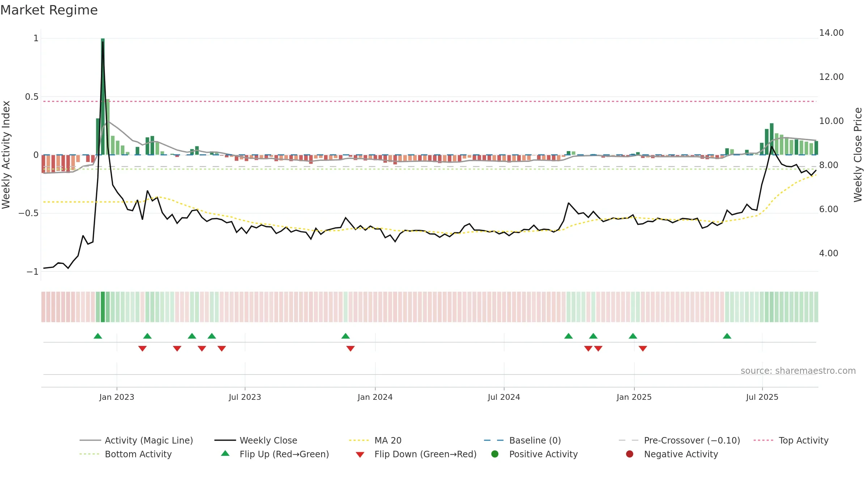Click the 8.00 price axis label
This screenshot has height=488, width=868.
829,165
